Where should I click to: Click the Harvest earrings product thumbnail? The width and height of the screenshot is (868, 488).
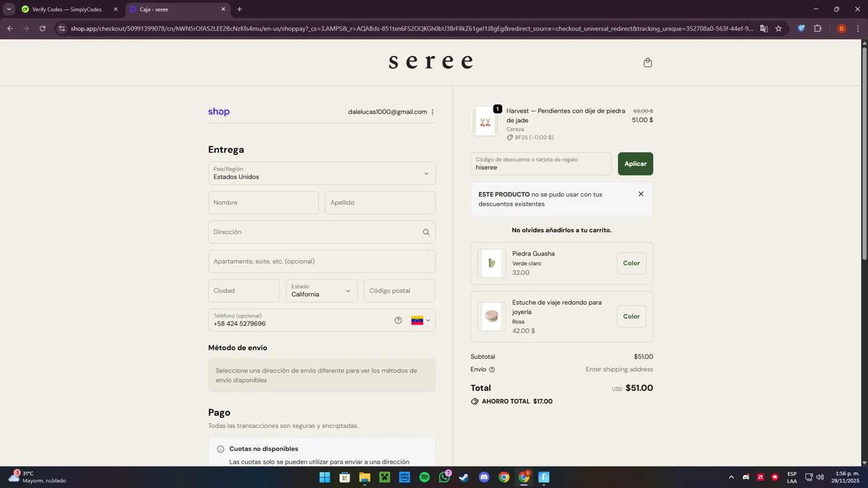[485, 121]
